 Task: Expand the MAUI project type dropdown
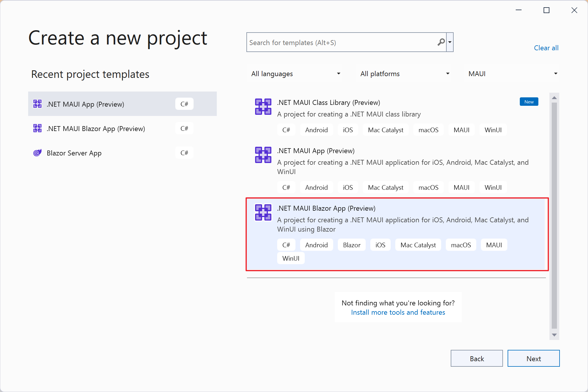point(512,74)
